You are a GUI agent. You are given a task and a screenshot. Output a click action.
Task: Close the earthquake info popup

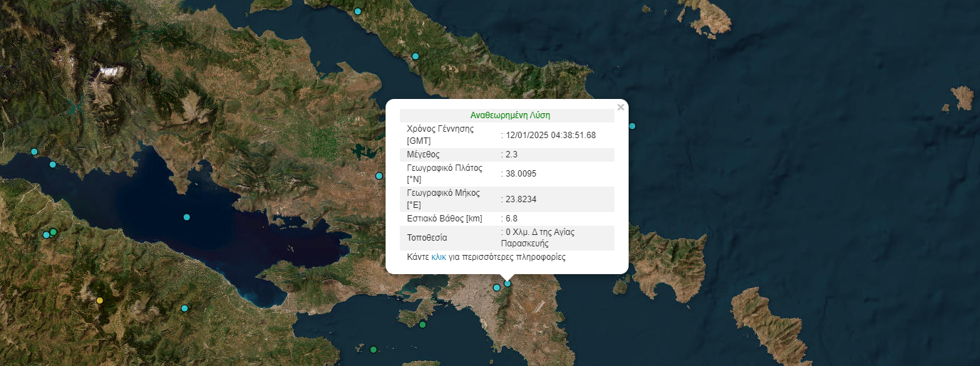(620, 108)
